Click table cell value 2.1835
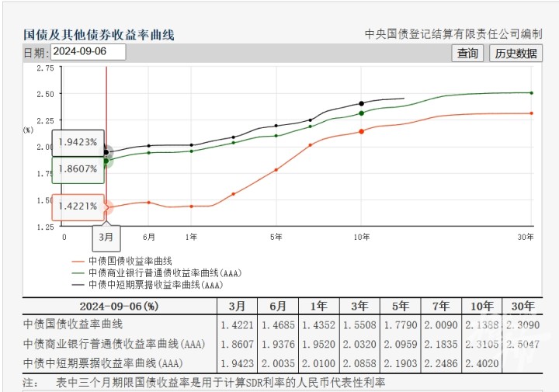Screen dimensions: 559x392 coord(441,345)
